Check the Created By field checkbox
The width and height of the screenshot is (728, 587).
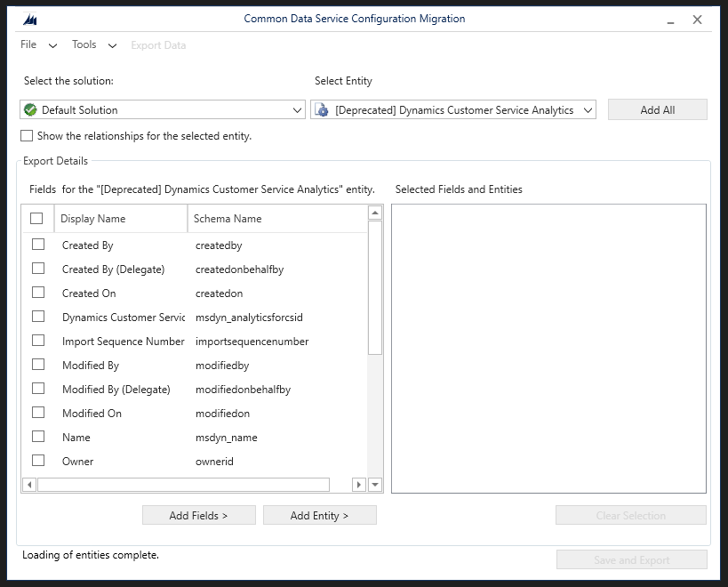(38, 245)
